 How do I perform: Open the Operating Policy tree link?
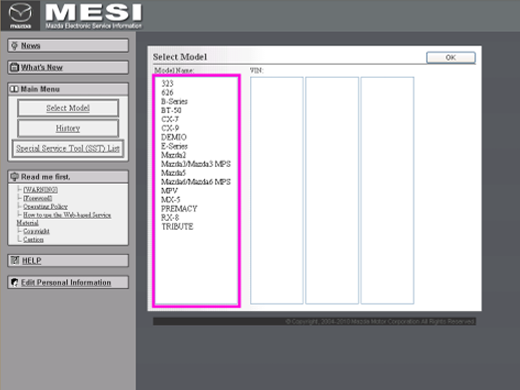pyautogui.click(x=45, y=206)
